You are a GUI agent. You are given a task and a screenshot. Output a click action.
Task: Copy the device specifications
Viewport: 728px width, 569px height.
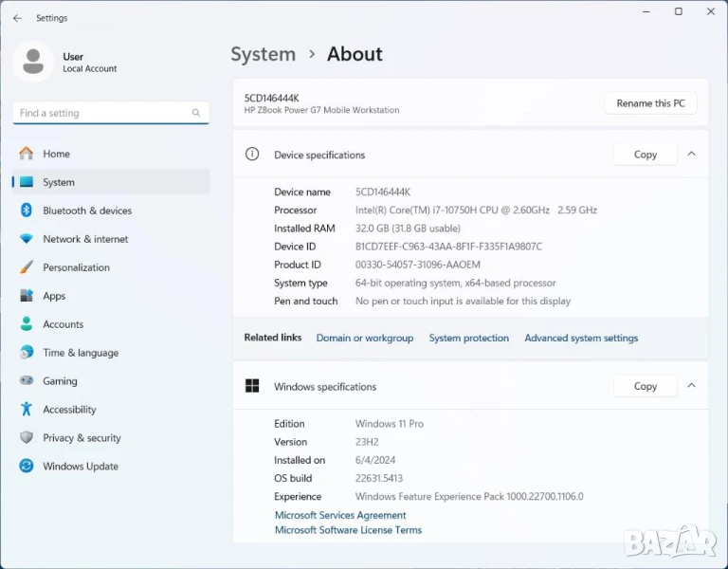point(645,155)
